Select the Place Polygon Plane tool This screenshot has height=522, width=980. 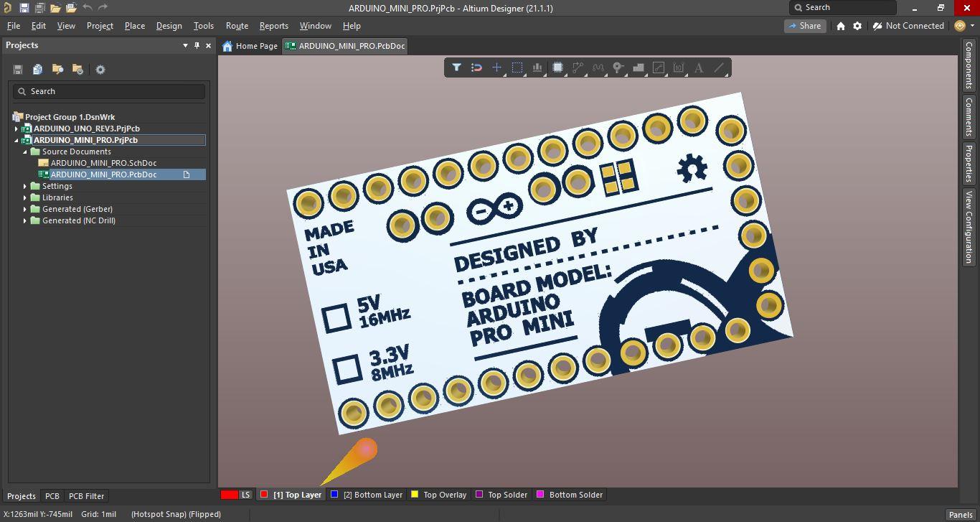click(x=638, y=67)
